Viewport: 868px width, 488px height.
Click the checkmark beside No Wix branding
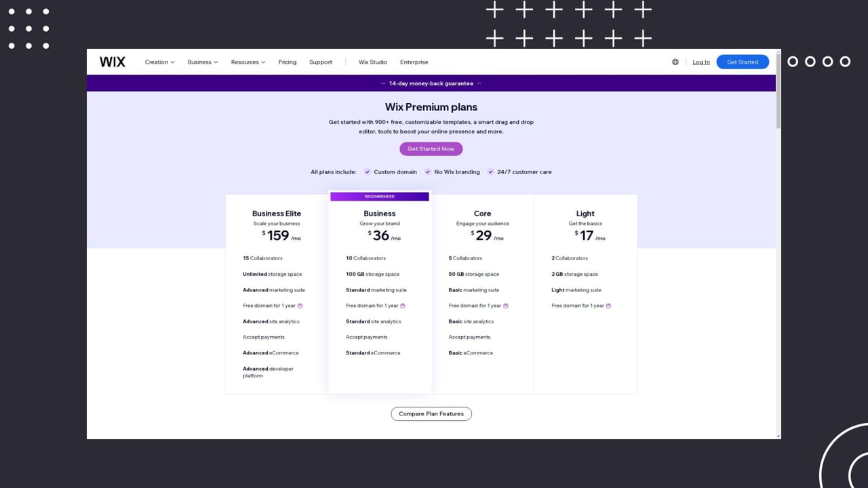tap(427, 171)
